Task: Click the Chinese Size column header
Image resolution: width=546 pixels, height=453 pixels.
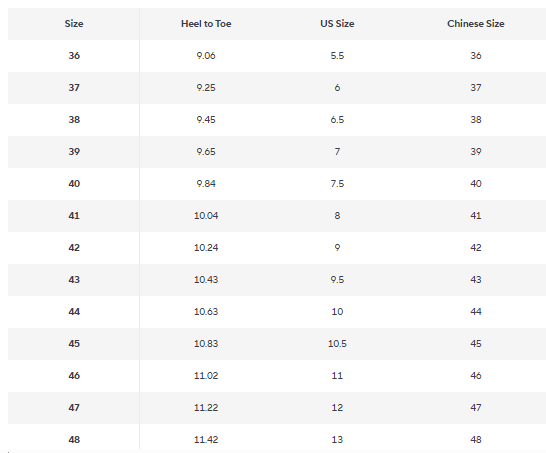Action: 476,24
